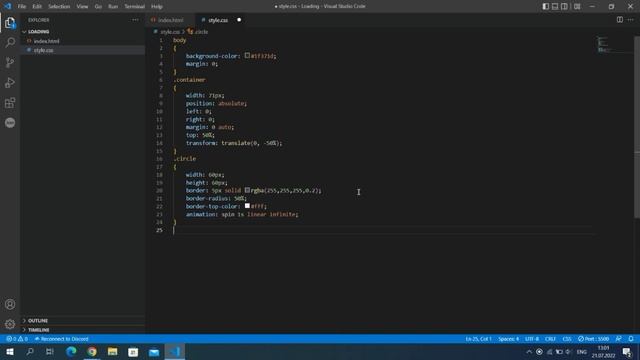Change end of line sequence CRLF
640x360 pixels.
point(550,339)
